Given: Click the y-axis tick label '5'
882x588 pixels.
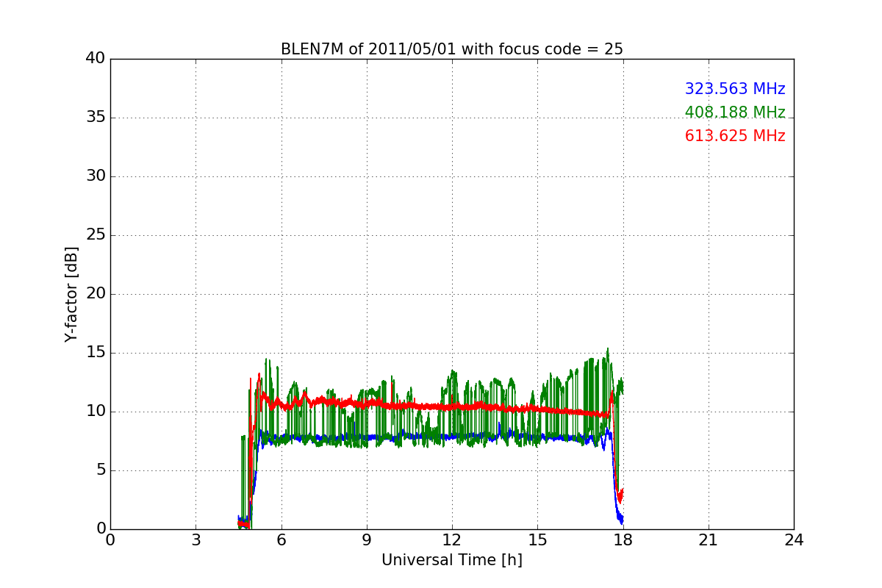Looking at the screenshot, I should point(101,470).
